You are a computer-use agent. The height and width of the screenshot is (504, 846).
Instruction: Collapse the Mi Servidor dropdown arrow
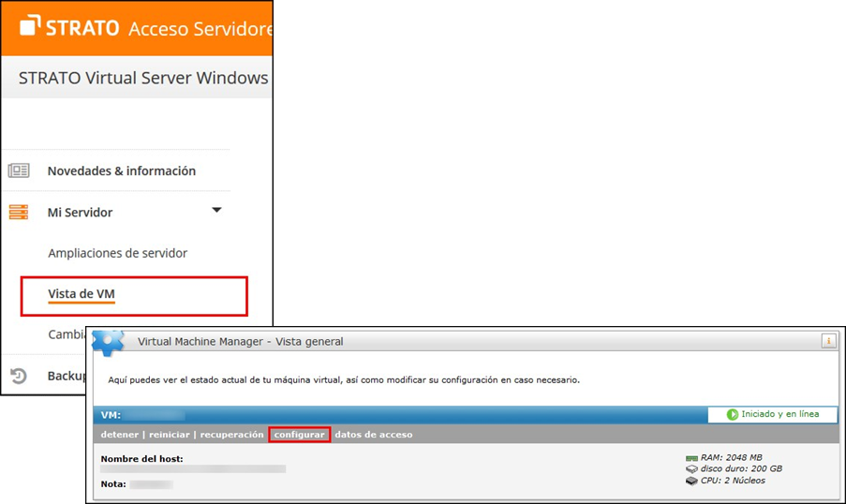216,211
